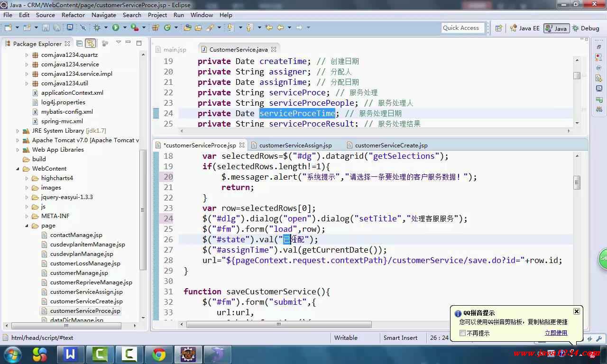Expand the META-INF folder

pyautogui.click(x=27, y=216)
